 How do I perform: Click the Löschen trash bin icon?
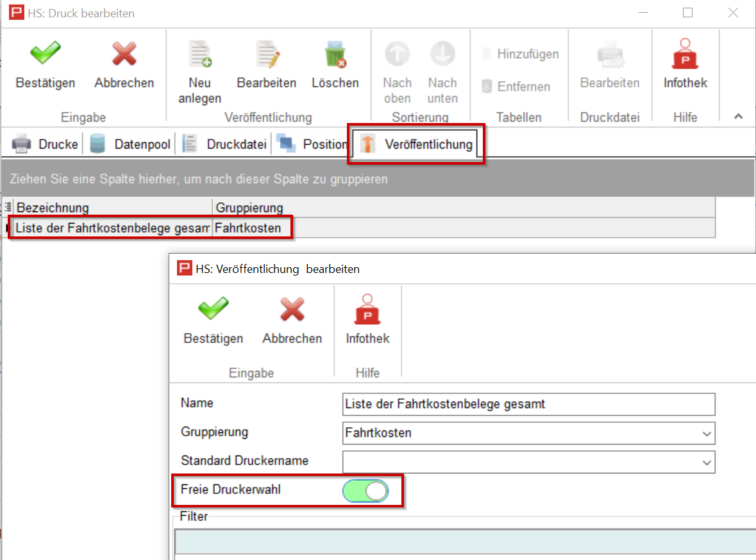(335, 55)
